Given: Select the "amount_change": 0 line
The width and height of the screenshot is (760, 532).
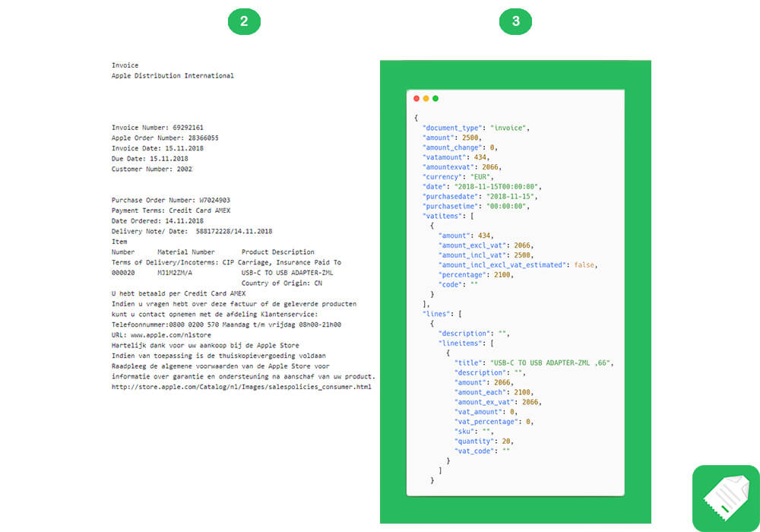Looking at the screenshot, I should (x=460, y=147).
